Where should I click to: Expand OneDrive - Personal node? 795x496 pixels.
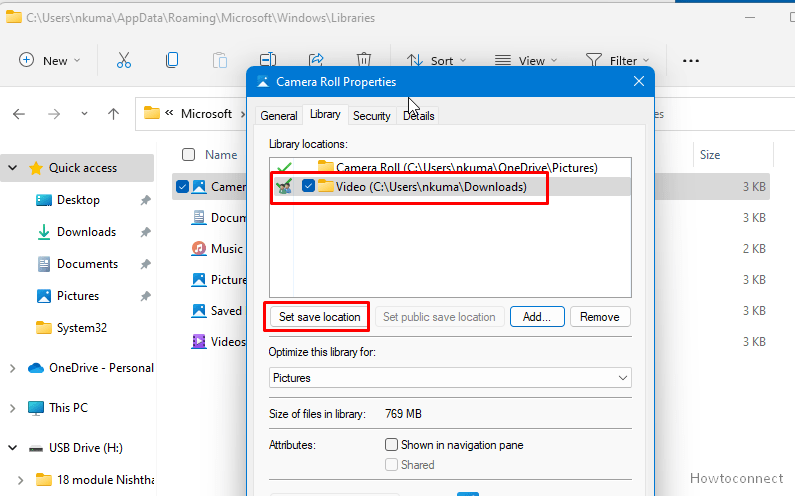tap(13, 368)
